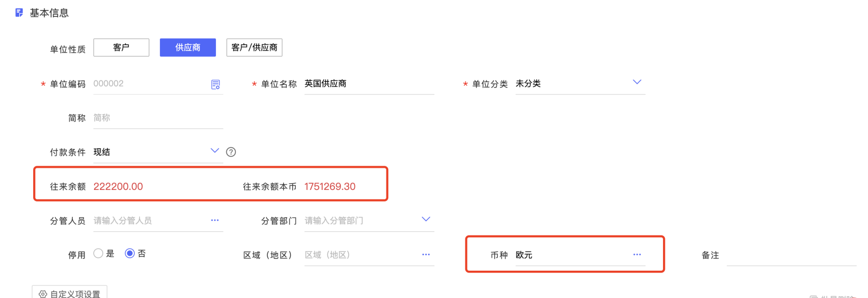Select 是 radio for 停用

[x=98, y=253]
